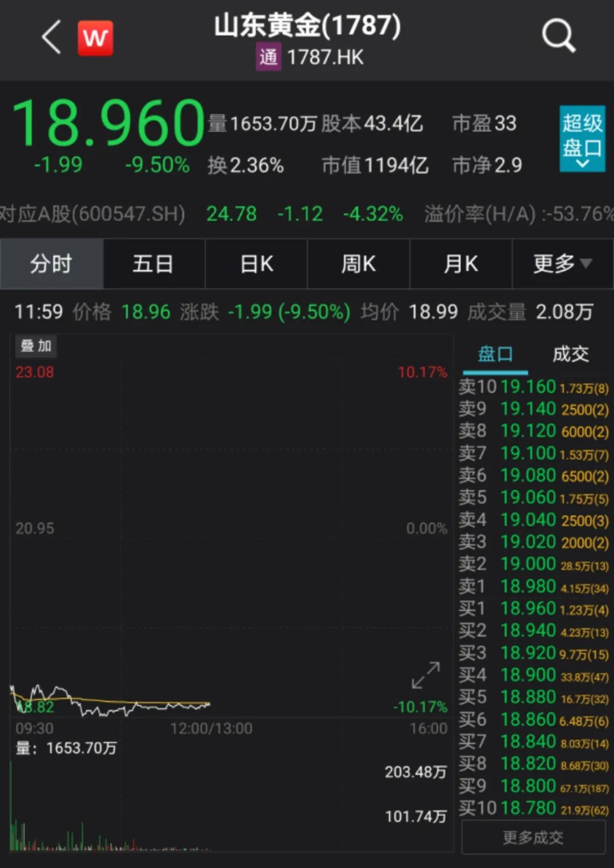614x868 pixels.
Task: Select the 日K daily candlestick tab
Action: [x=256, y=264]
